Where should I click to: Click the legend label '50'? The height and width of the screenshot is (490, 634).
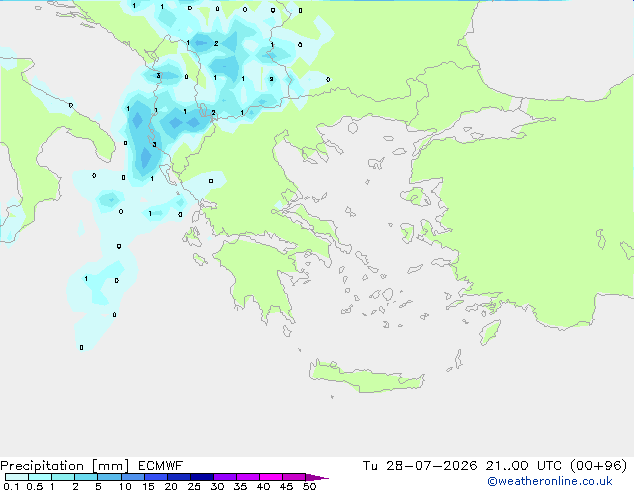309,486
